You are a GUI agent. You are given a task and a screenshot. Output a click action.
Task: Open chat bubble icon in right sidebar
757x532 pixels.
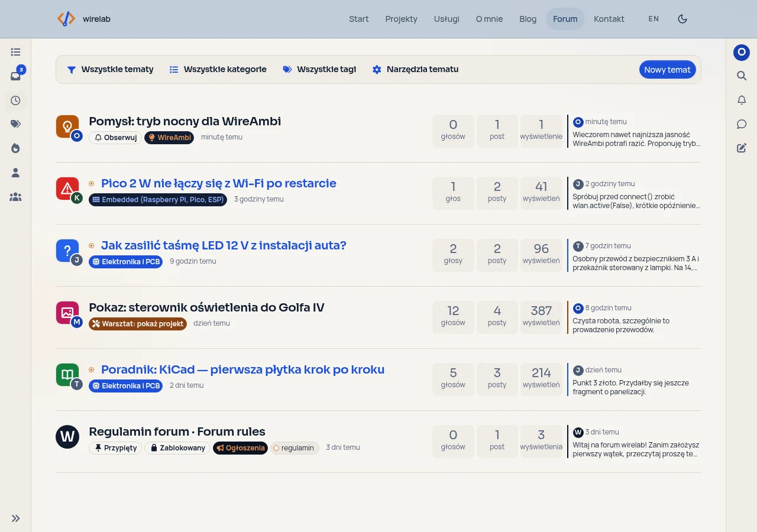click(x=742, y=124)
